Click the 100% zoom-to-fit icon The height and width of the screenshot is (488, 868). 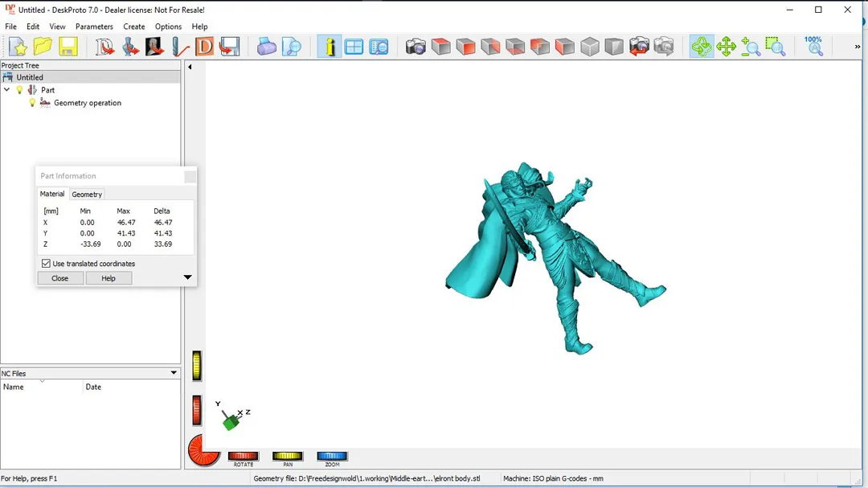(x=813, y=47)
